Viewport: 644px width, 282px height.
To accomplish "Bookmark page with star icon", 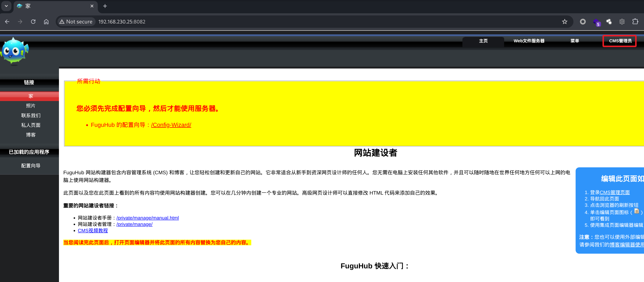I will pyautogui.click(x=565, y=22).
